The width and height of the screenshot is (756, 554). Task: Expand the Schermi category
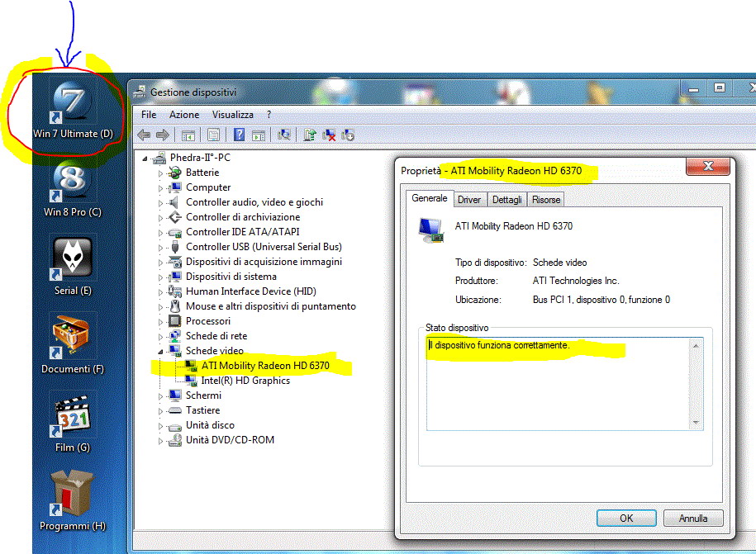pyautogui.click(x=160, y=396)
